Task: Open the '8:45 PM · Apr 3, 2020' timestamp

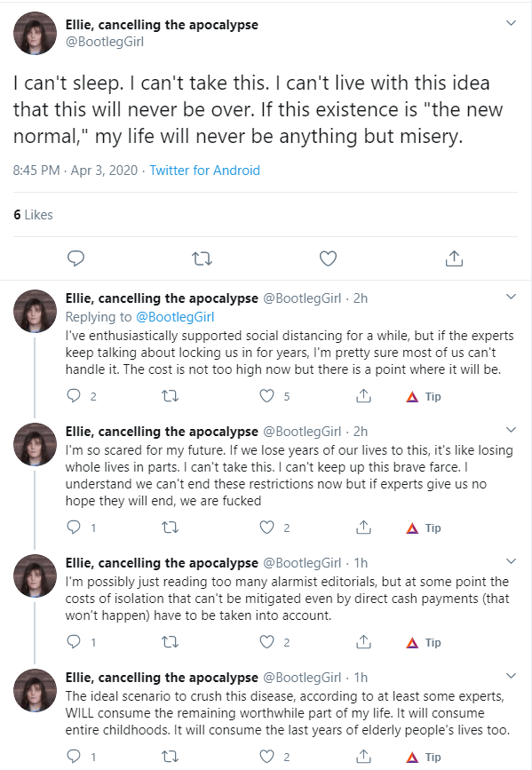Action: click(x=75, y=171)
